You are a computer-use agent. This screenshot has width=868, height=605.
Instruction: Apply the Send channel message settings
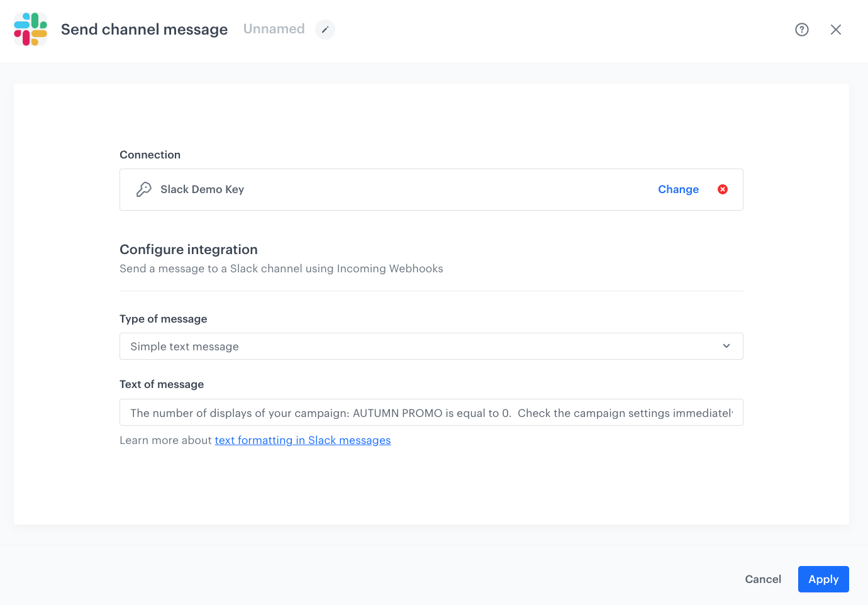823,579
